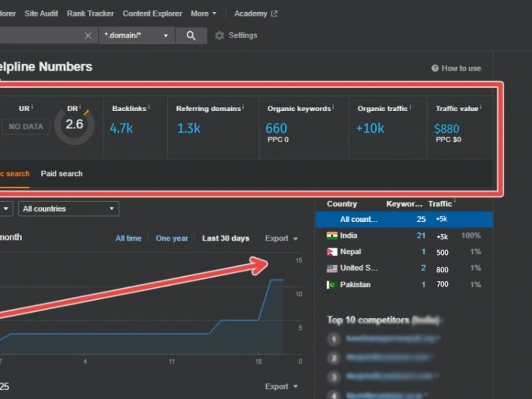The image size is (532, 399).
Task: Open Export dropdown below the chart
Action: point(281,386)
